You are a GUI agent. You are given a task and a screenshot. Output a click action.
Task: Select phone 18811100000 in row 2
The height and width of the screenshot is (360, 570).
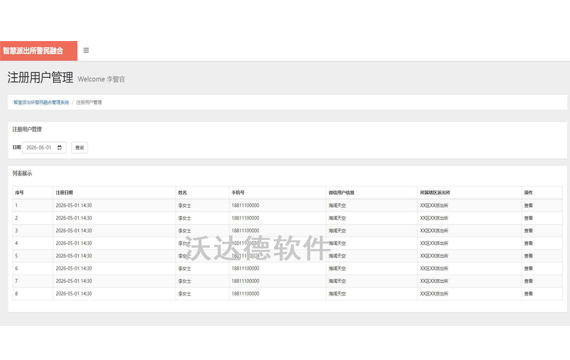(245, 218)
